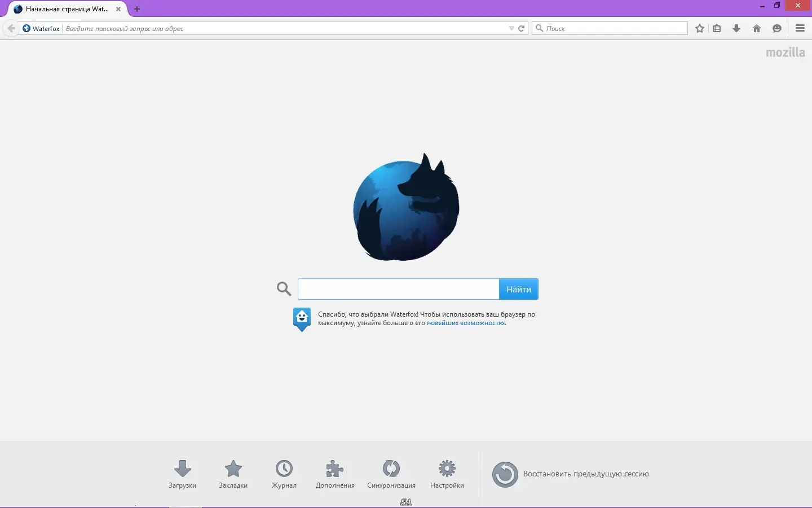Open the Bookmarks (Закладки) shortcut
This screenshot has width=812, height=508.
(x=233, y=474)
